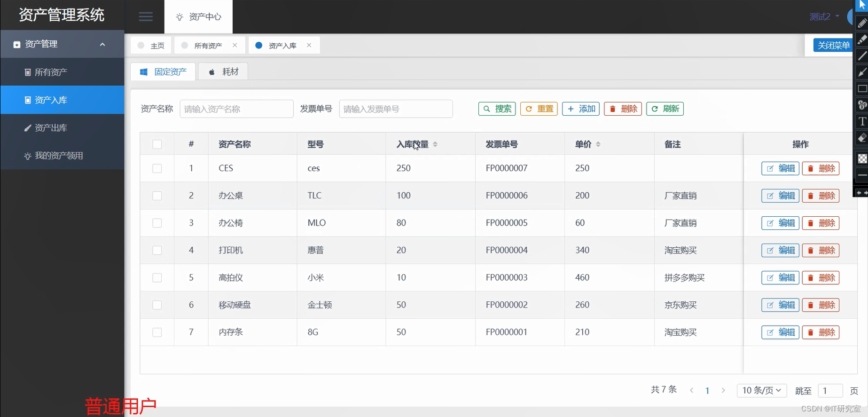Go to previous page arrow in pagination

click(691, 390)
